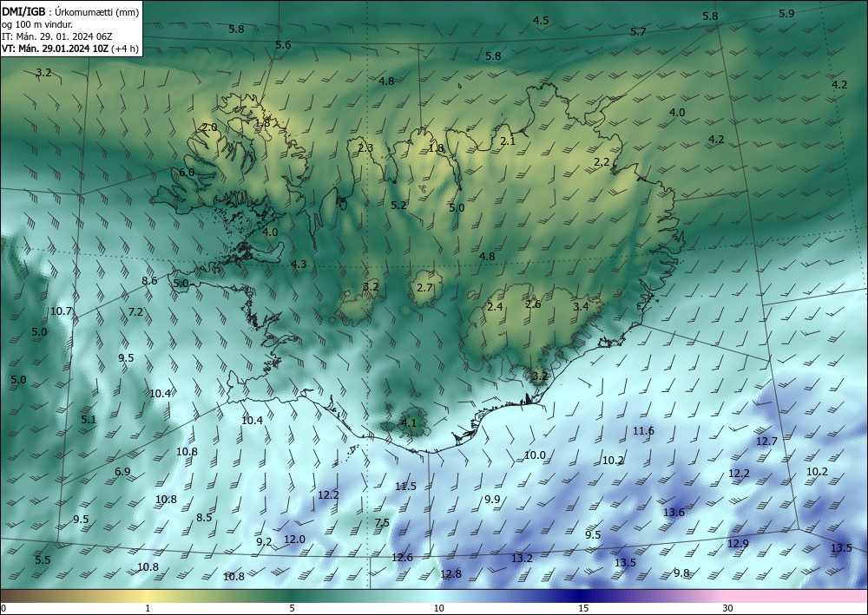The height and width of the screenshot is (615, 868).
Task: Click the map value 9.2
Action: (264, 542)
